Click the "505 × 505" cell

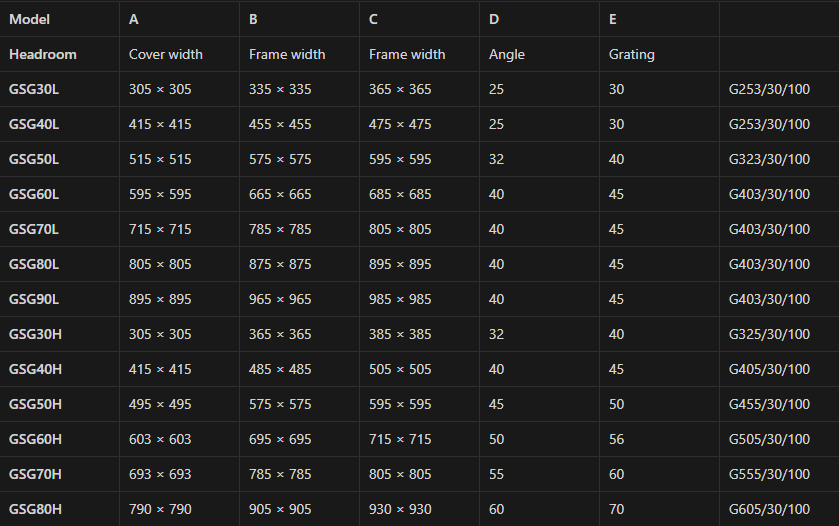coord(400,369)
